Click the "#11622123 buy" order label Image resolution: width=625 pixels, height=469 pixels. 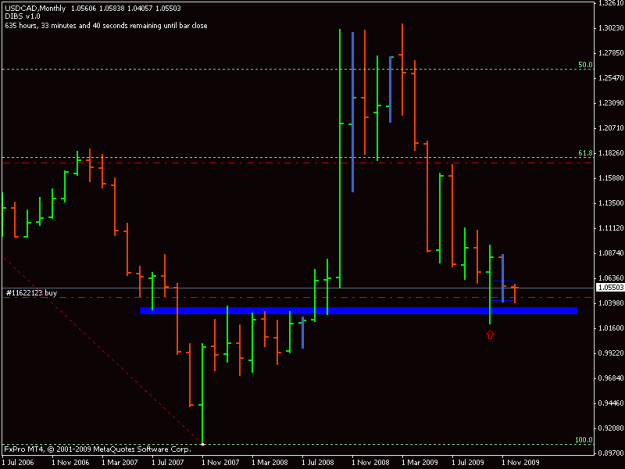tap(31, 293)
